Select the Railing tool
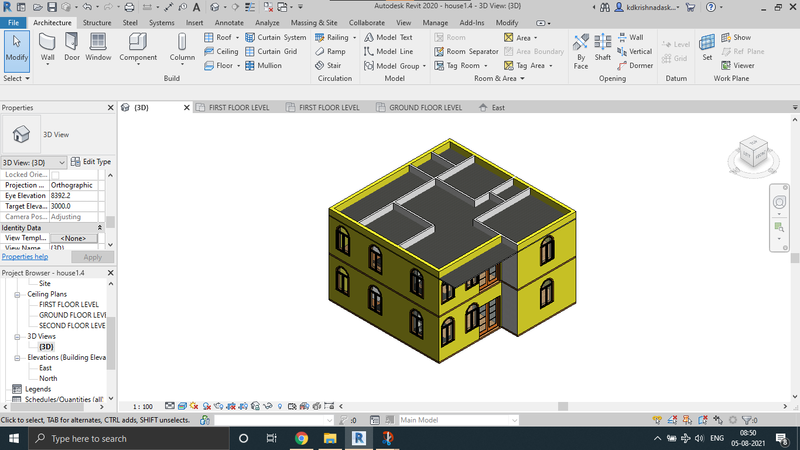The width and height of the screenshot is (800, 450). 332,37
